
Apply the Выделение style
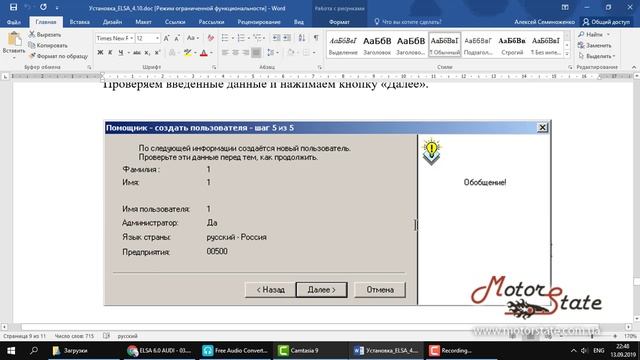[343, 45]
